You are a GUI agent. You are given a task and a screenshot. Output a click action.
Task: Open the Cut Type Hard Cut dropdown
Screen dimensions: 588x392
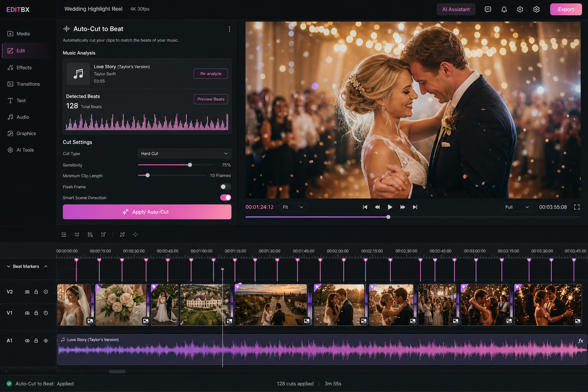185,154
